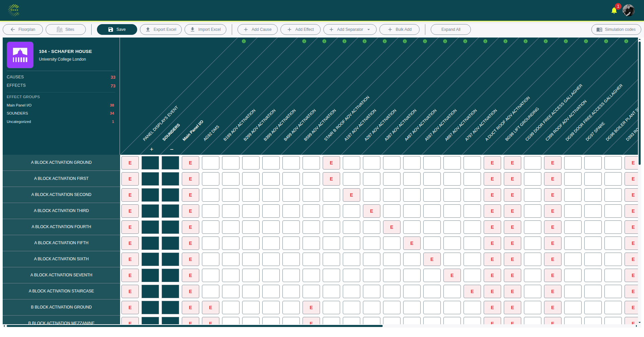Viewport: 644px width, 337px height.
Task: Open Simulation codes panel
Action: (x=616, y=29)
